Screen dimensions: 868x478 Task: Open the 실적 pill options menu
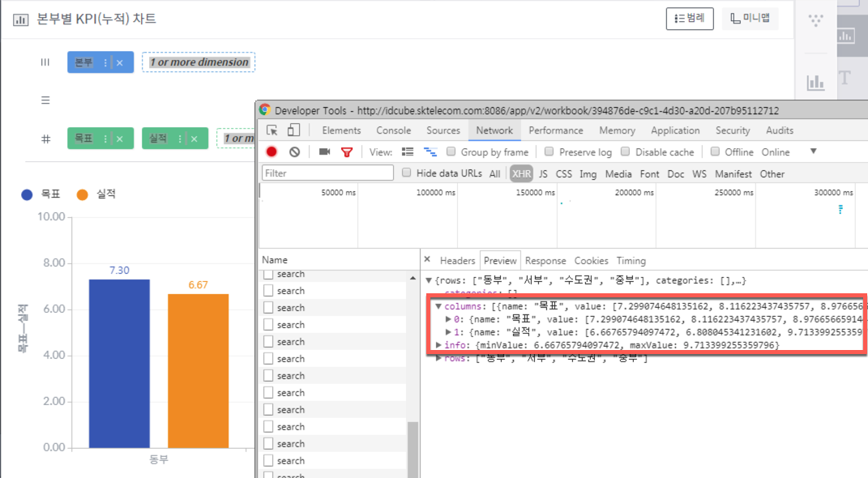coord(180,139)
